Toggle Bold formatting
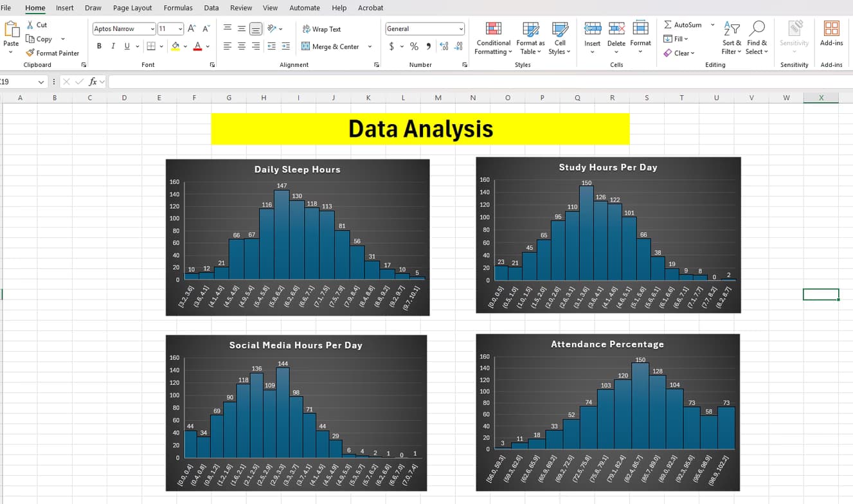The height and width of the screenshot is (504, 853). coord(99,46)
